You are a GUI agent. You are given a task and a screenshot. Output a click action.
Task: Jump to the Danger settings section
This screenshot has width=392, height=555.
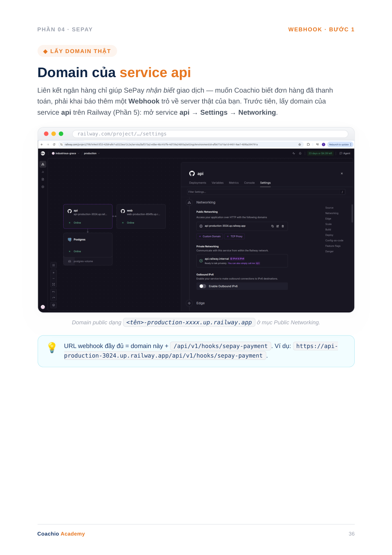pyautogui.click(x=329, y=251)
